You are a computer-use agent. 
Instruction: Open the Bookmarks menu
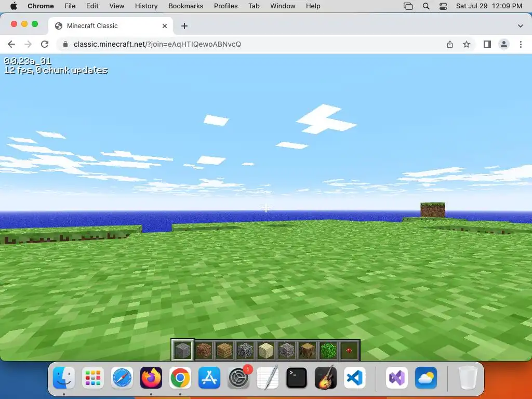(185, 6)
